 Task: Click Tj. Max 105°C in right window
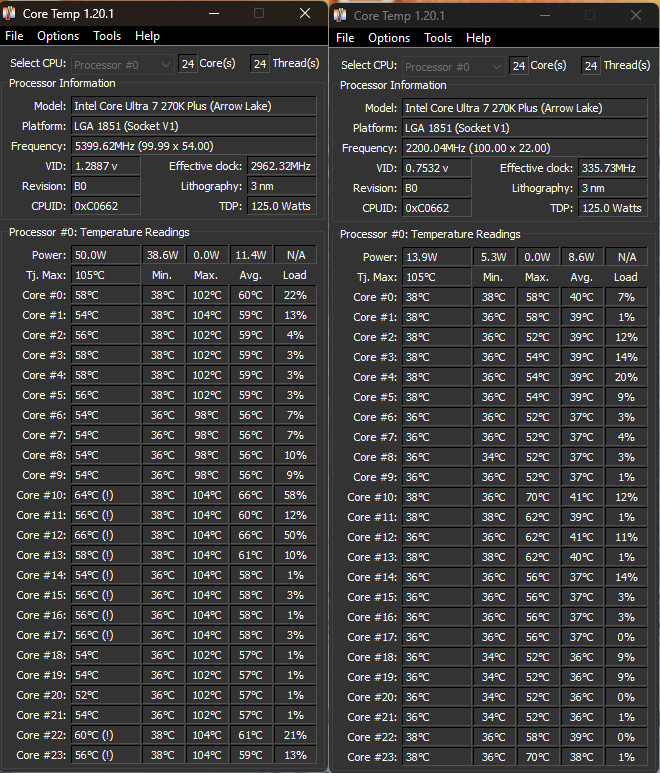pos(437,277)
